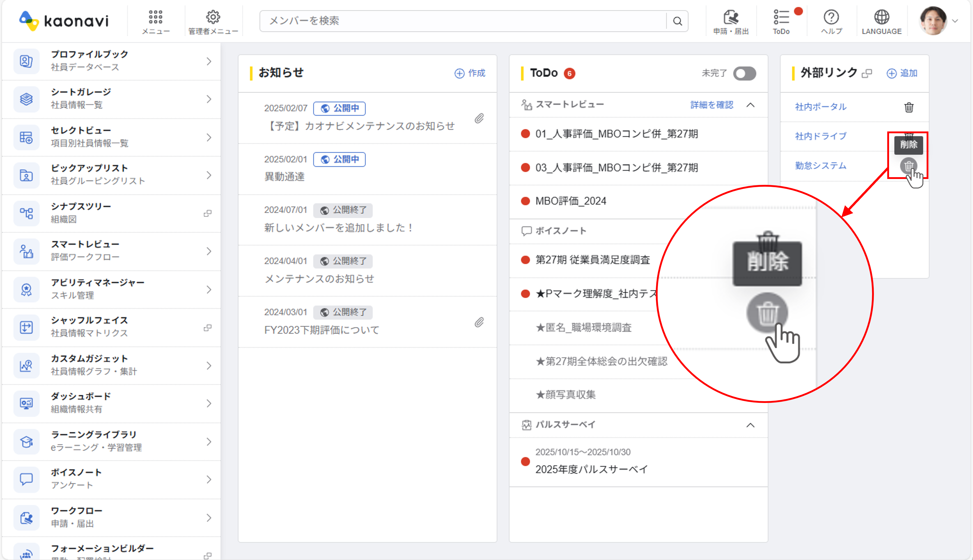Click paperclip on カオナビメンテナンス notice
This screenshot has height=560, width=973.
point(479,118)
